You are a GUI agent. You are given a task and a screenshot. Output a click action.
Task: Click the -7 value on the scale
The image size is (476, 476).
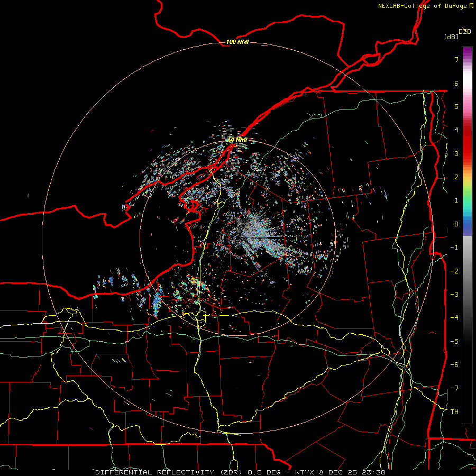click(x=454, y=388)
